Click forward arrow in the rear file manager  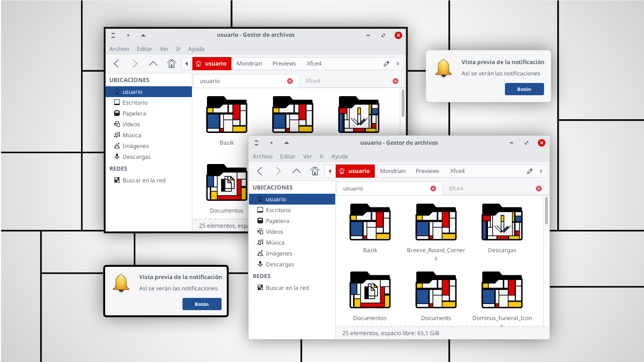point(135,64)
